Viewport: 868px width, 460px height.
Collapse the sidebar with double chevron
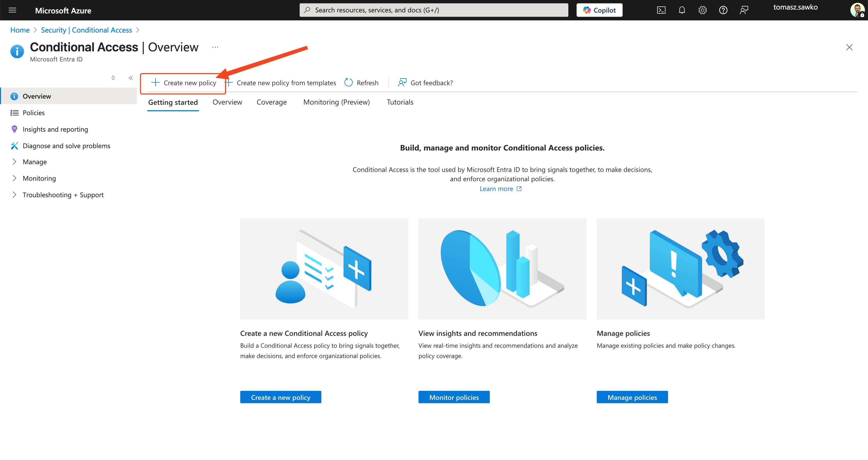tap(131, 78)
